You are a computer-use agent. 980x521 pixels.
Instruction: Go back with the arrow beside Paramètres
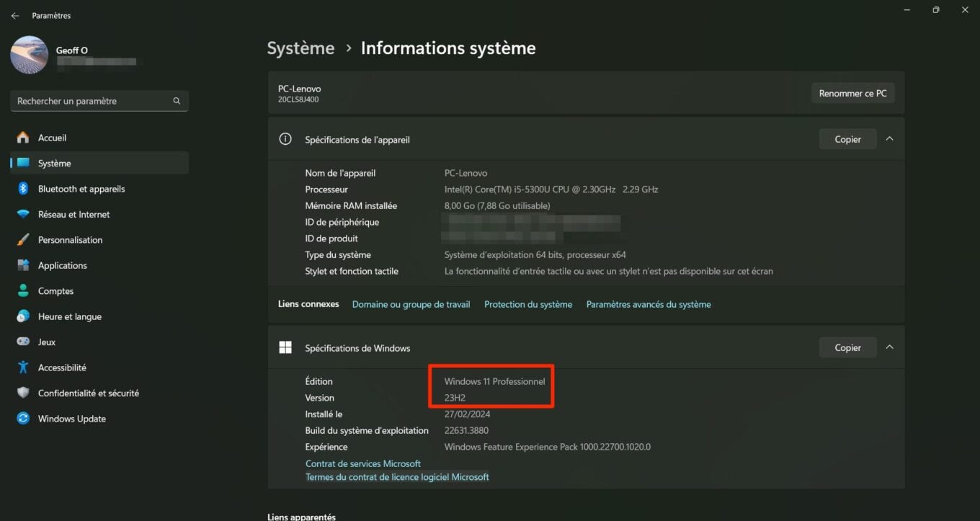[15, 15]
